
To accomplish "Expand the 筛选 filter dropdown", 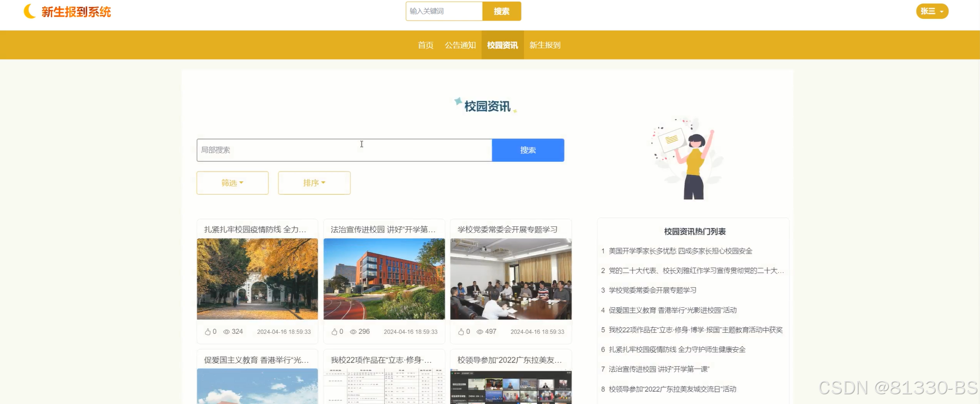I will coord(232,183).
